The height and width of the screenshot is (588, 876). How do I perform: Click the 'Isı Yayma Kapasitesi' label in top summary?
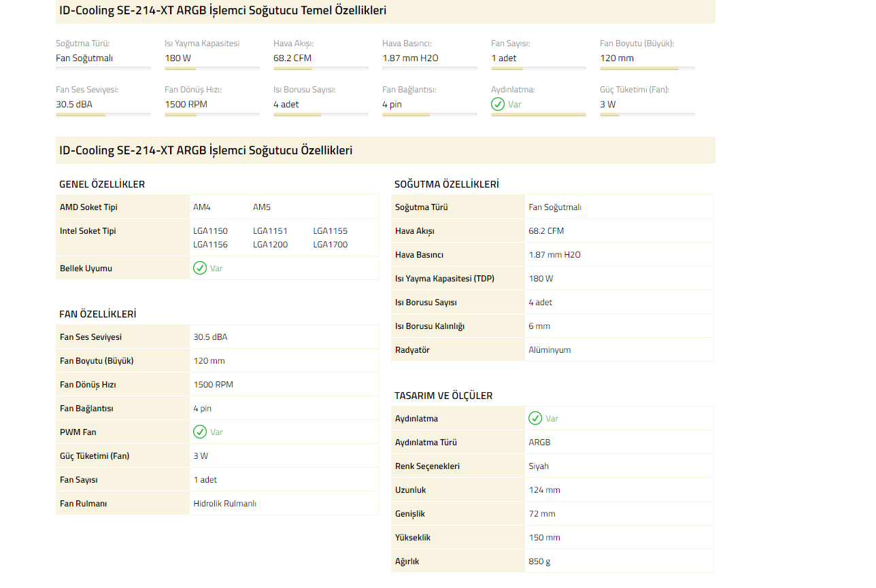tap(202, 43)
